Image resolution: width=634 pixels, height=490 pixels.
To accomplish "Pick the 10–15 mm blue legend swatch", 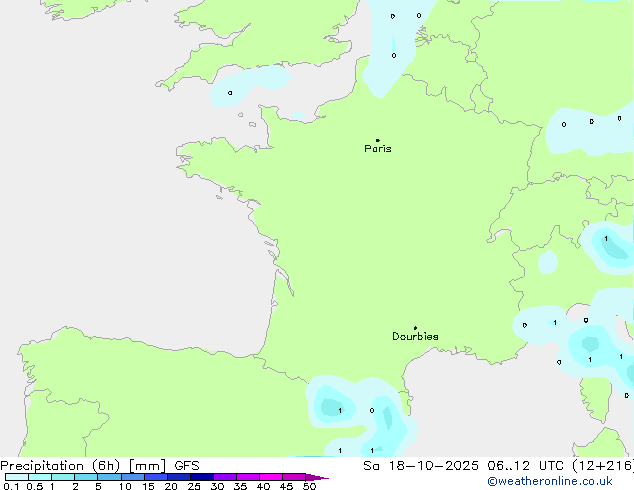I will click(133, 477).
